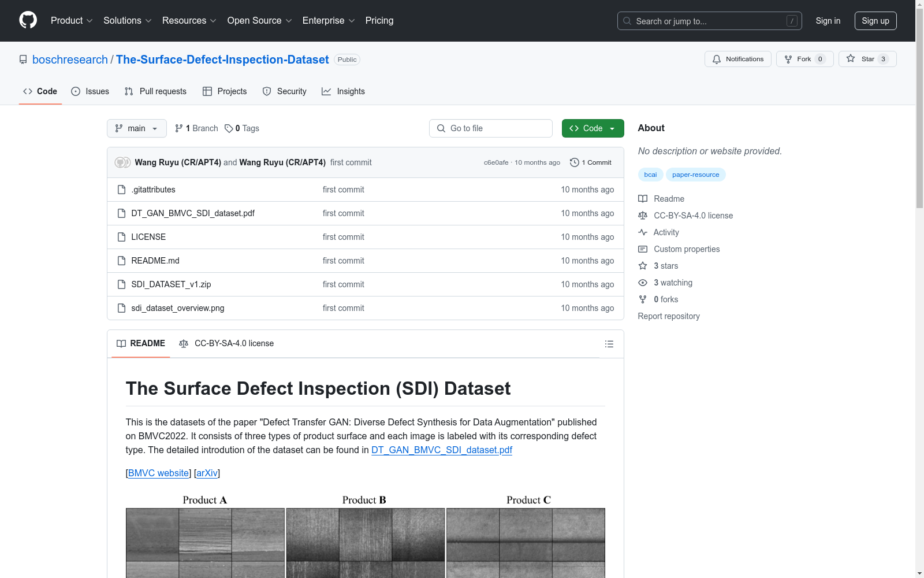Image resolution: width=924 pixels, height=578 pixels.
Task: Open the Product menu
Action: [70, 20]
